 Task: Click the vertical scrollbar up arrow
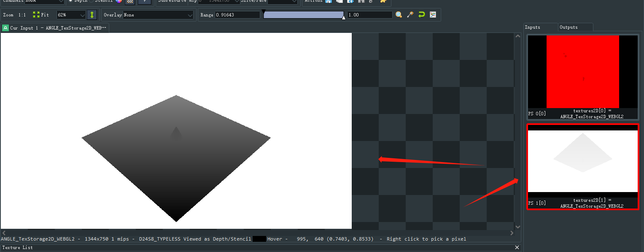517,36
